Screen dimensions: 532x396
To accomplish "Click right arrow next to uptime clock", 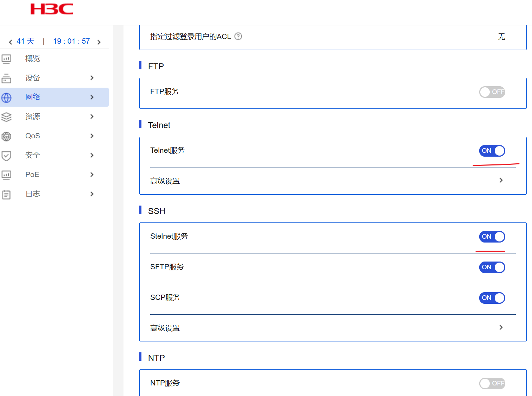I will click(x=99, y=42).
